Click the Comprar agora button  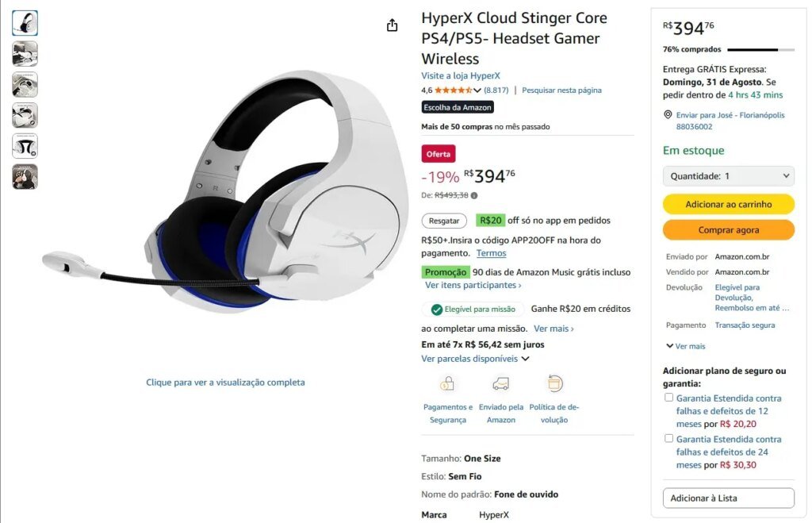click(x=728, y=229)
